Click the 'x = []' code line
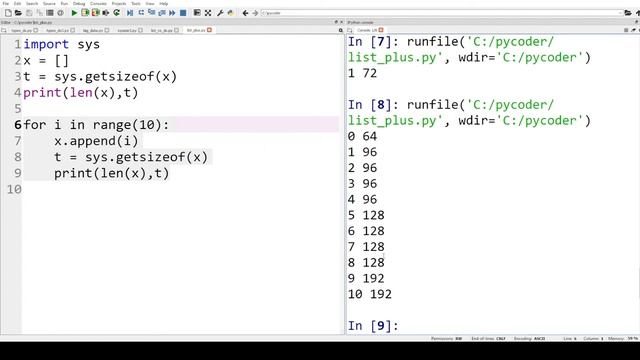640x360 pixels. click(x=46, y=61)
